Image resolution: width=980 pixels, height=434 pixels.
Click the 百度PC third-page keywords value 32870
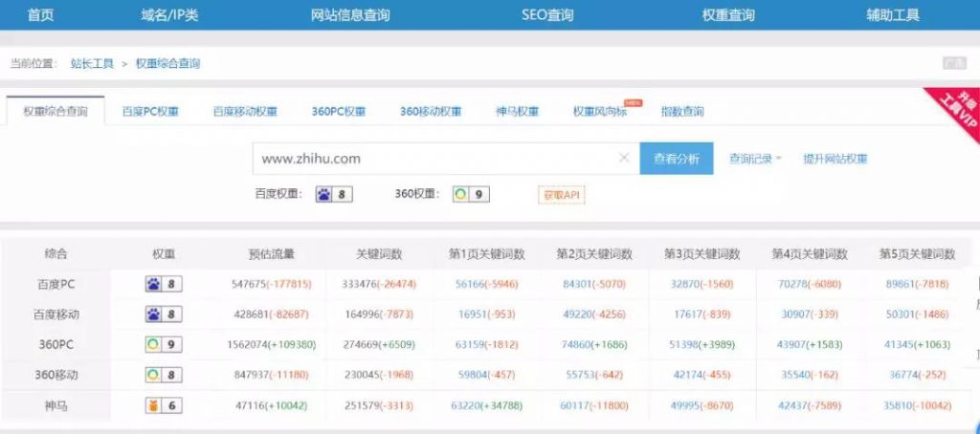[x=685, y=284]
